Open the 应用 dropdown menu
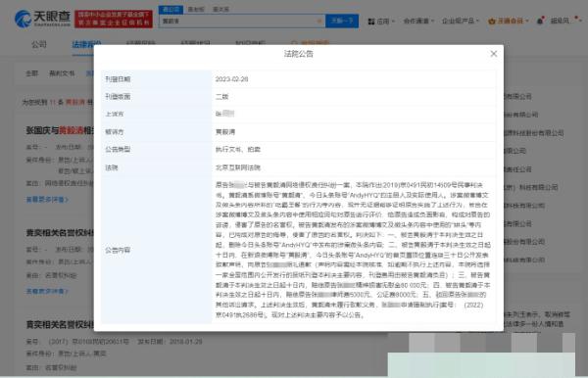This screenshot has height=378, width=588. coord(381,22)
